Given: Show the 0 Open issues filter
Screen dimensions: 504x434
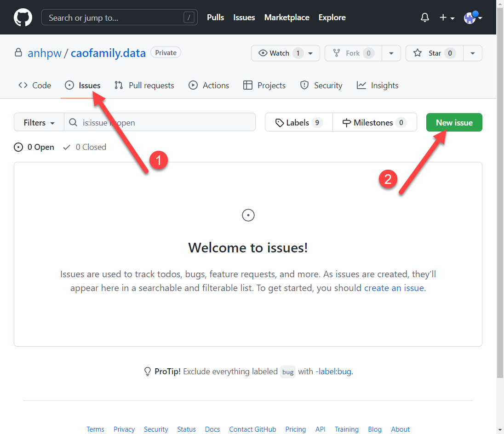Looking at the screenshot, I should click(34, 147).
